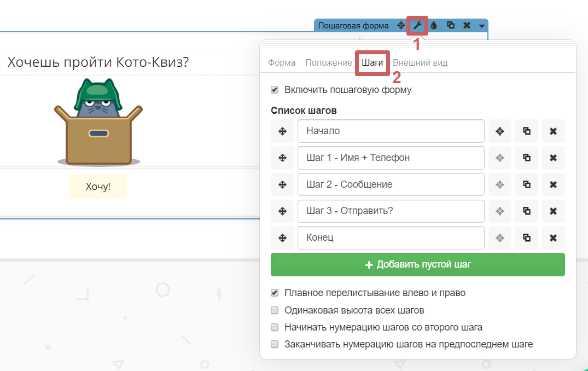Click the droplet style icon in widget toolbar
Image resolution: width=588 pixels, height=371 pixels.
[x=434, y=26]
